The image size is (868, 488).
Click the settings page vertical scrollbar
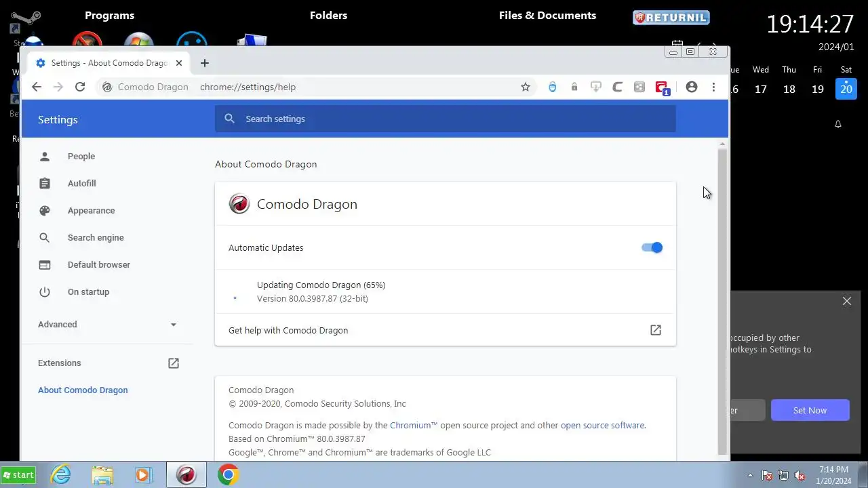pos(722,302)
